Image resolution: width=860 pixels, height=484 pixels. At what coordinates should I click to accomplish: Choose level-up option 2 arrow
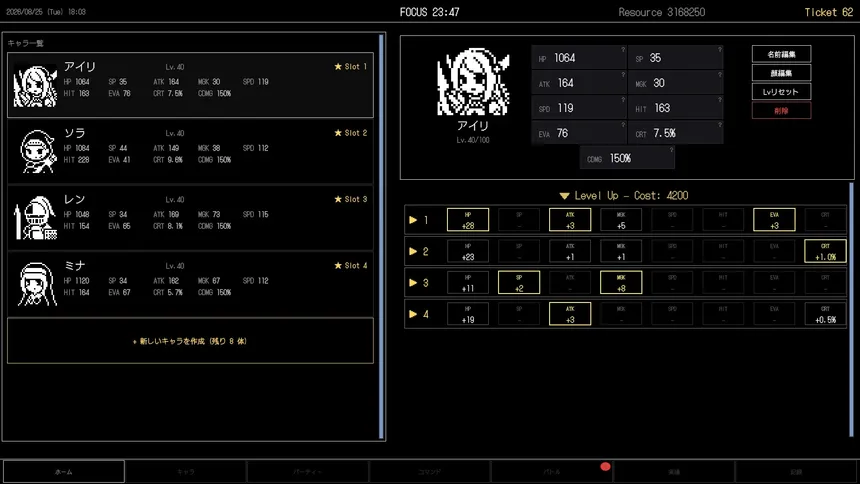point(413,251)
